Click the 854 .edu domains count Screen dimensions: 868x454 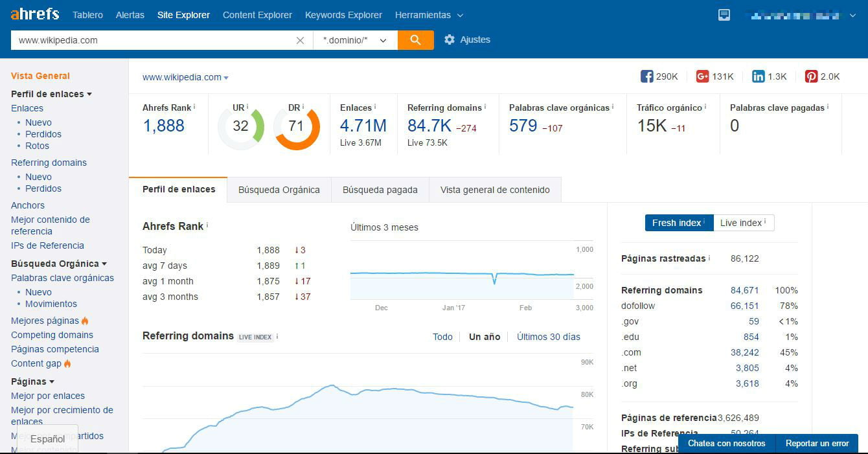(751, 337)
